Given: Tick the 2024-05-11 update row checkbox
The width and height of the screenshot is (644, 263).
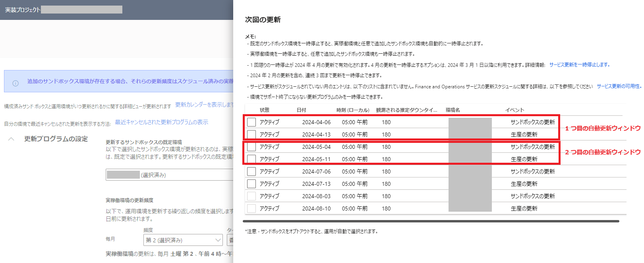Looking at the screenshot, I should 251,159.
